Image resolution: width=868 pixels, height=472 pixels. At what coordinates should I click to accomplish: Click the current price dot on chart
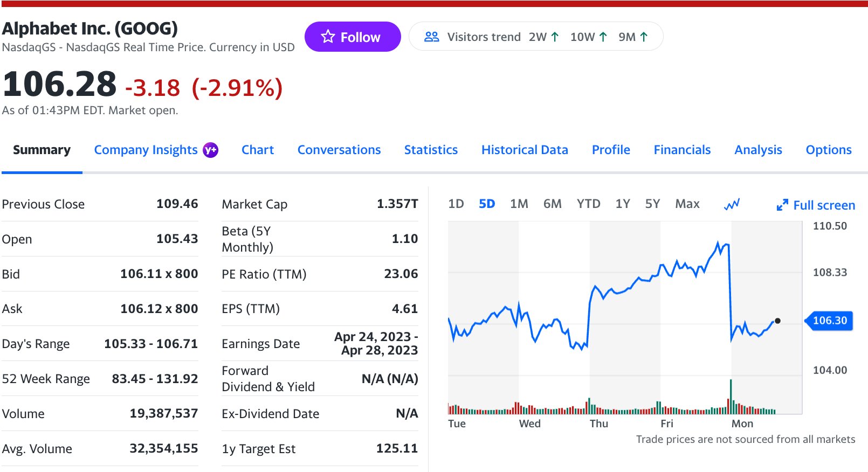777,321
